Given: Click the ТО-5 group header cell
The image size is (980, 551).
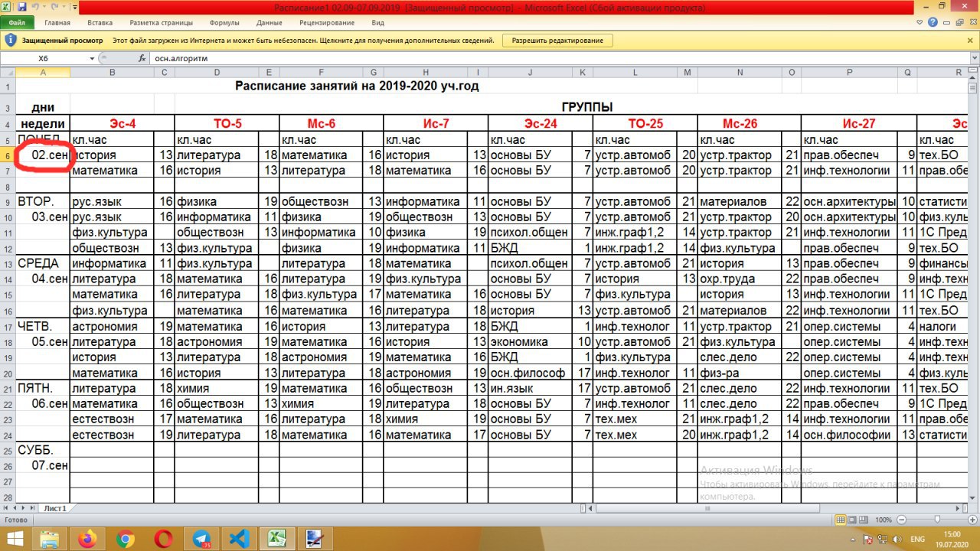Looking at the screenshot, I should 227,124.
